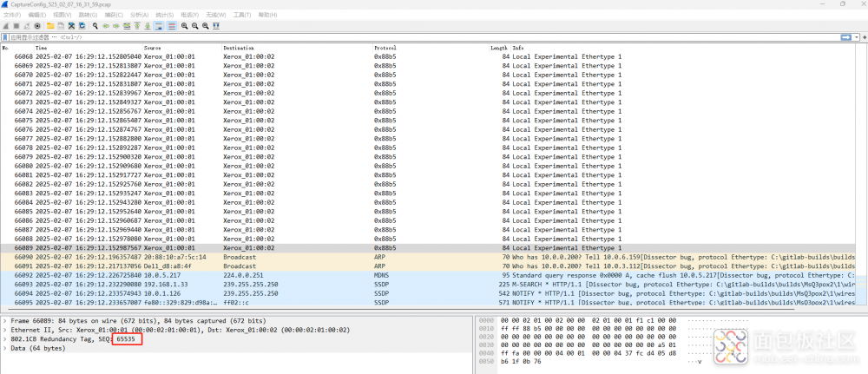868x374 pixels.
Task: Go forward in packet history arrow
Action: (116, 26)
